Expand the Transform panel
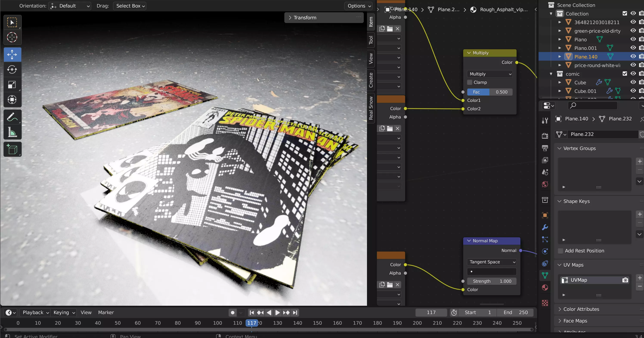The width and height of the screenshot is (644, 338). tap(324, 18)
